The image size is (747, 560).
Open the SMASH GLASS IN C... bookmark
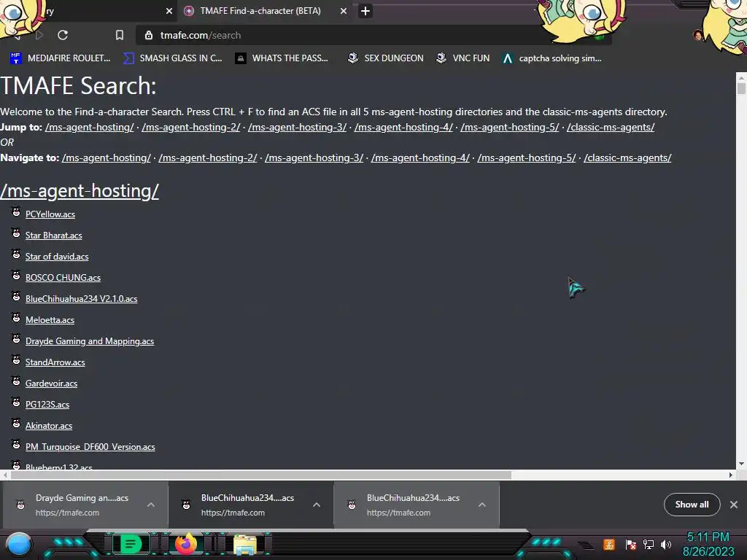click(172, 58)
